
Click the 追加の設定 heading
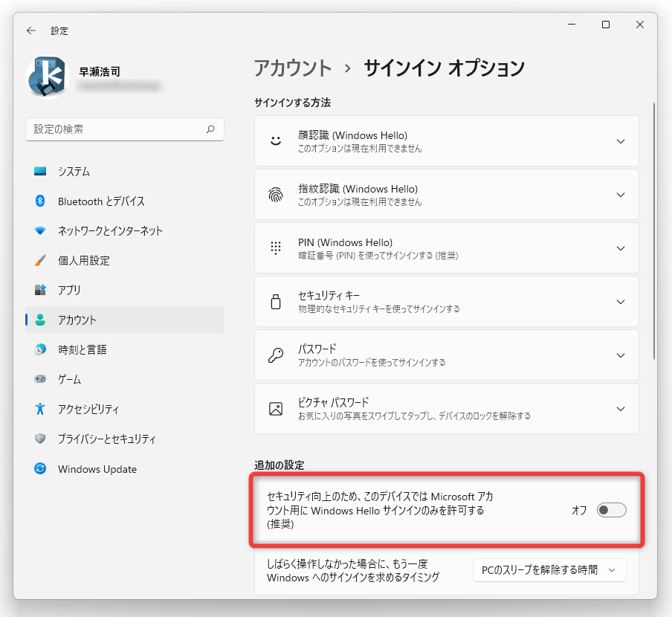click(280, 465)
